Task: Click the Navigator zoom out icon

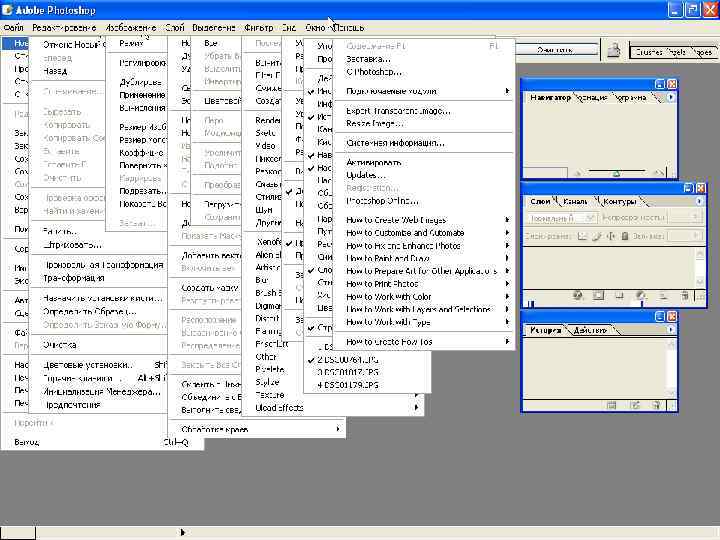Action: tap(578, 173)
